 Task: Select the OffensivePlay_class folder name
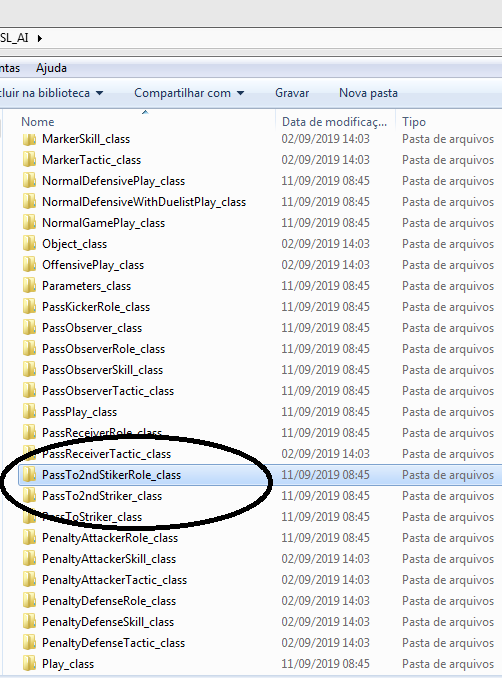93,265
